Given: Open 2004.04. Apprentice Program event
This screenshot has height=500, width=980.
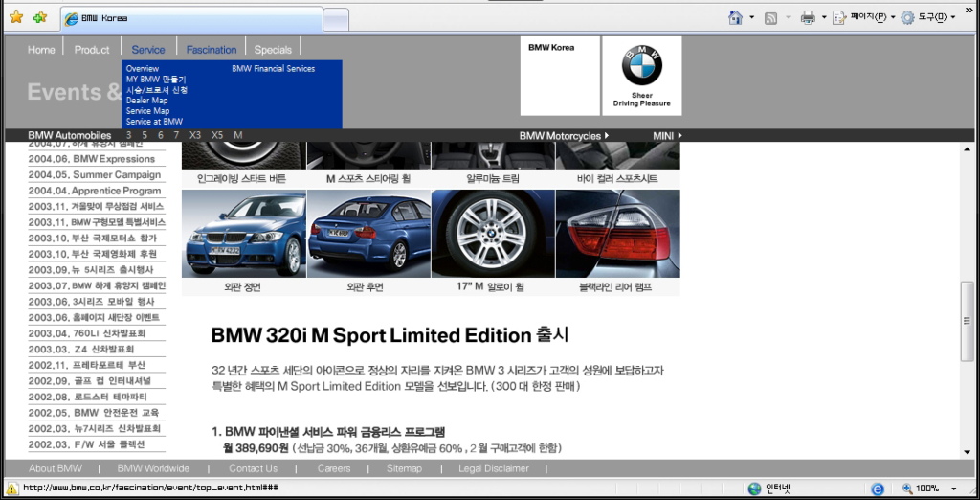Looking at the screenshot, I should pyautogui.click(x=95, y=191).
